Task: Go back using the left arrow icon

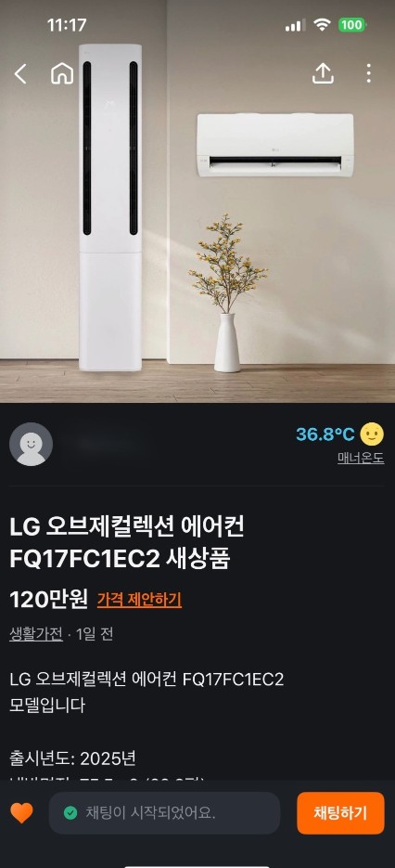Action: coord(20,73)
